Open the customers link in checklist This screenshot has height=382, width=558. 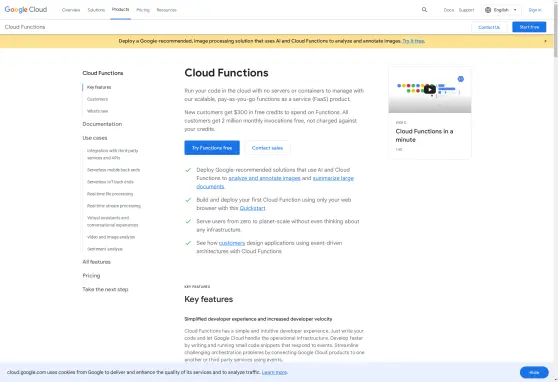[x=232, y=243]
